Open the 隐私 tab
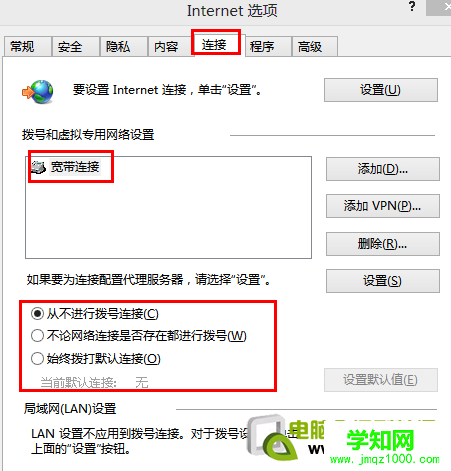This screenshot has width=451, height=471. pos(124,46)
